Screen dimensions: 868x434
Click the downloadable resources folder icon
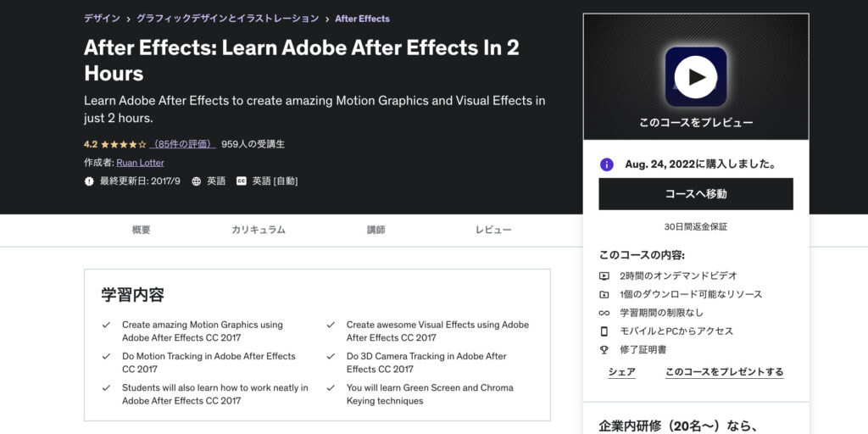pyautogui.click(x=604, y=294)
